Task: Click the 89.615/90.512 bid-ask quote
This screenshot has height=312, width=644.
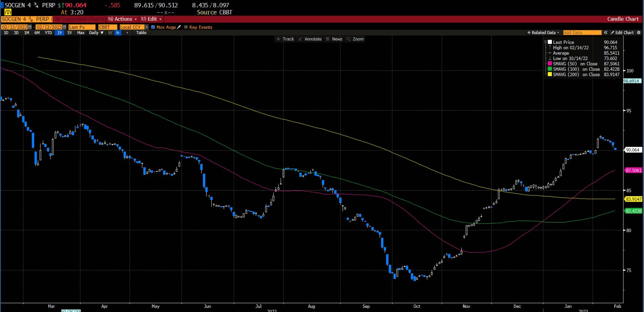Action: (x=156, y=5)
